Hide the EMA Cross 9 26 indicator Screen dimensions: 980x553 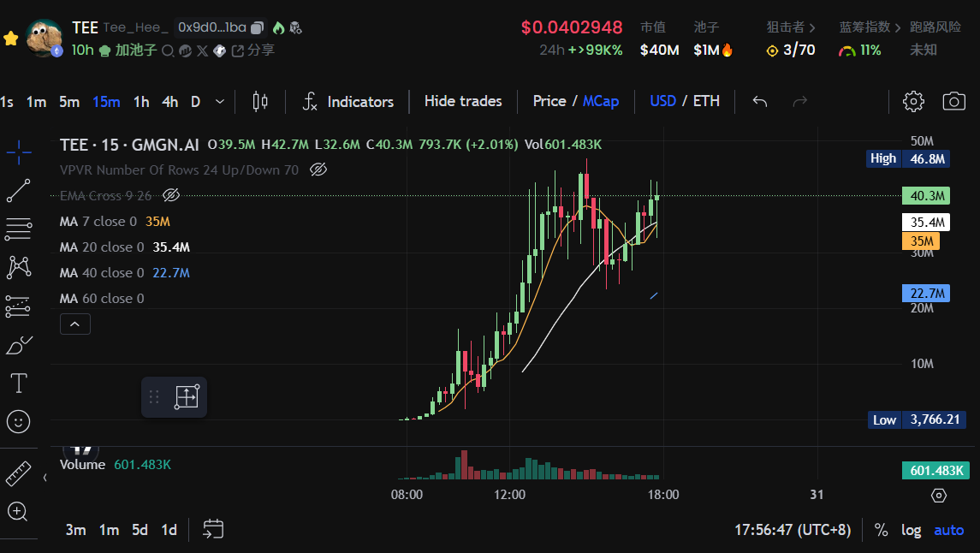pos(170,195)
